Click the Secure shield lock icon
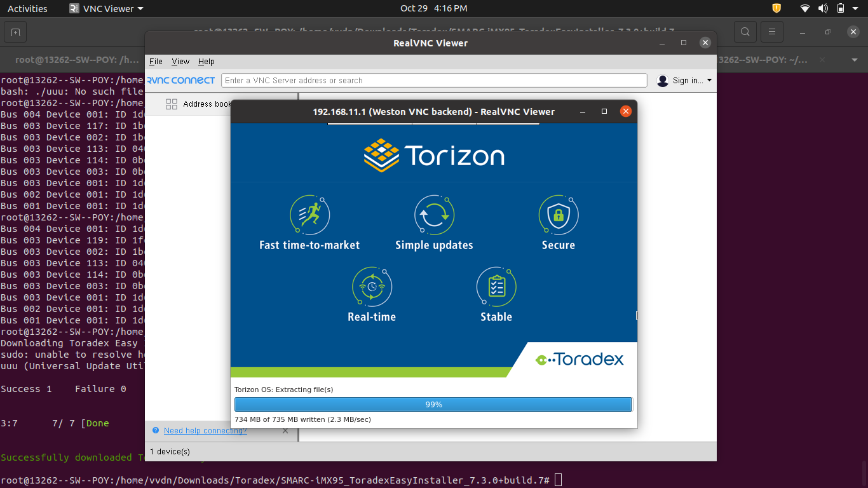This screenshot has width=868, height=488. click(x=558, y=215)
